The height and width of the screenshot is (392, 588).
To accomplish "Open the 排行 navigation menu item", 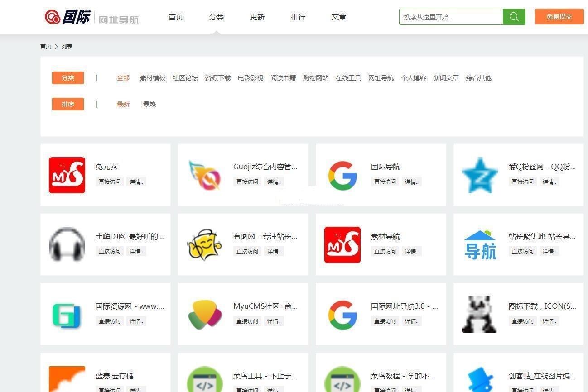I will 298,17.
